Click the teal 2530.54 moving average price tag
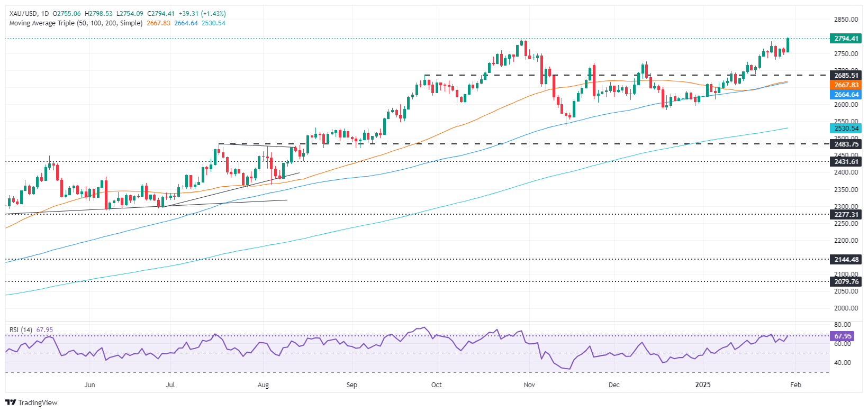This screenshot has width=868, height=412. (x=846, y=128)
